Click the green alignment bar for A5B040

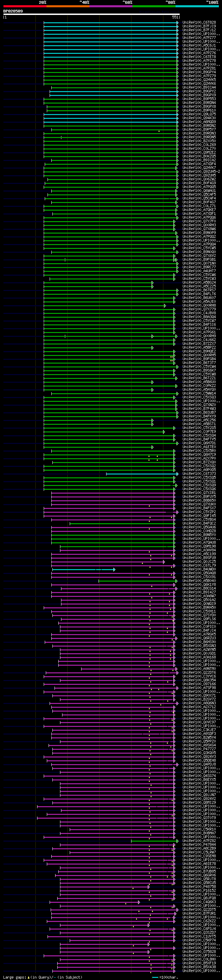[138, 581]
